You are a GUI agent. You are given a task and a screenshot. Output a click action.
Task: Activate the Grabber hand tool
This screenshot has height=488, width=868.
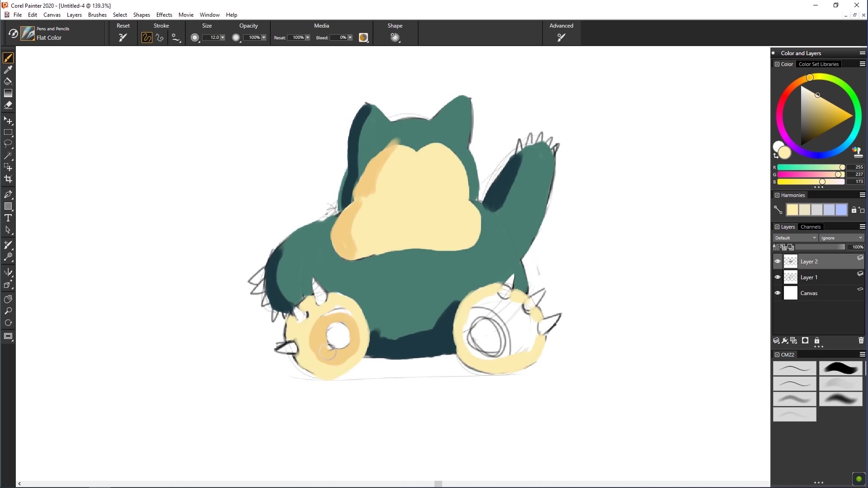click(x=9, y=299)
